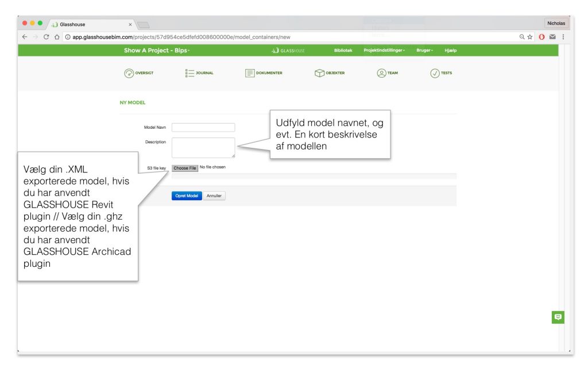Click the Opera extension icon
Screen dimensions: 588x368
coord(541,37)
